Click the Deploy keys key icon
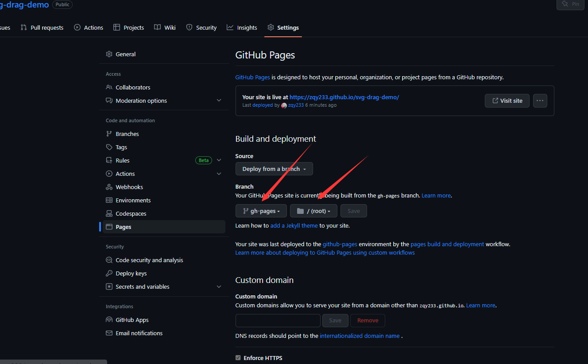 click(109, 273)
